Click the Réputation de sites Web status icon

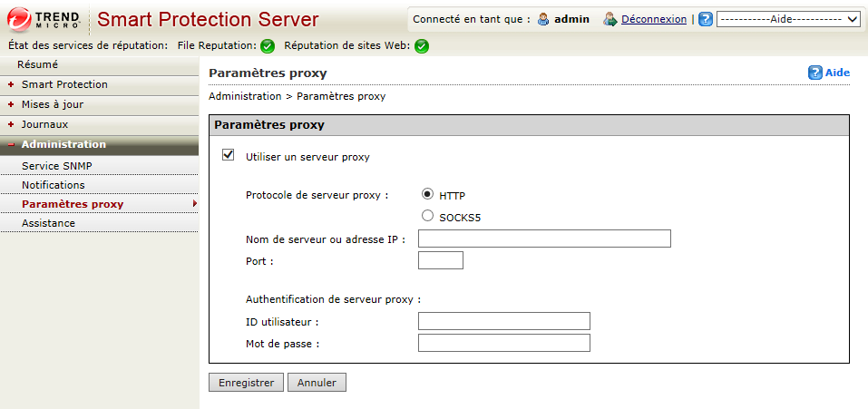point(422,46)
